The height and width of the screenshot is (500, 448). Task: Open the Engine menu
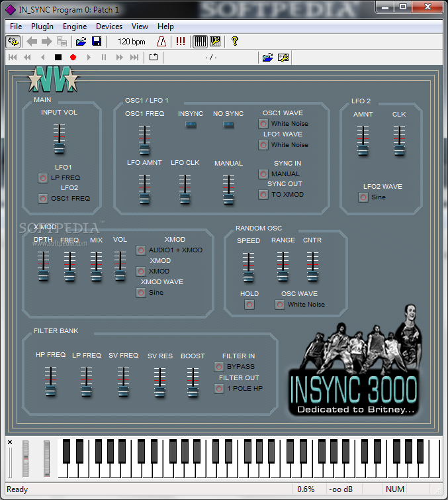(75, 26)
